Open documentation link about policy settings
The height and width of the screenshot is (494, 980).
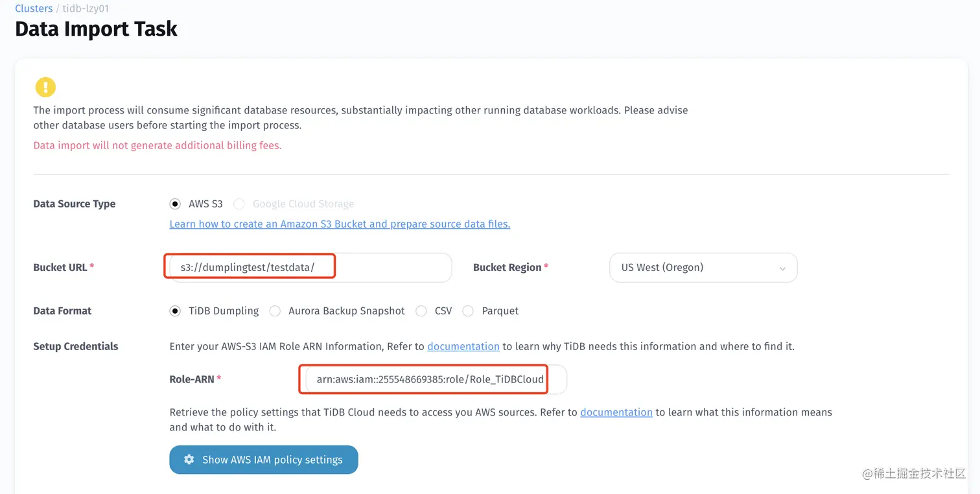coord(616,412)
